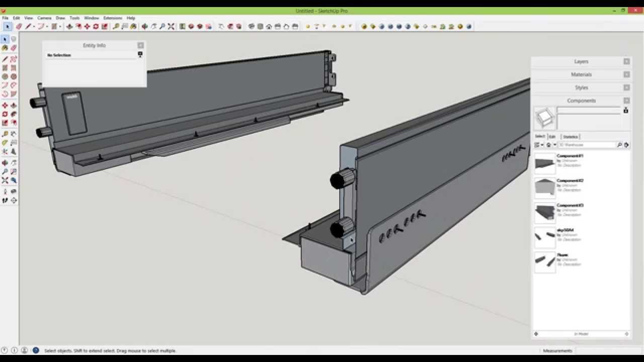Expand the Styles panel

(581, 87)
